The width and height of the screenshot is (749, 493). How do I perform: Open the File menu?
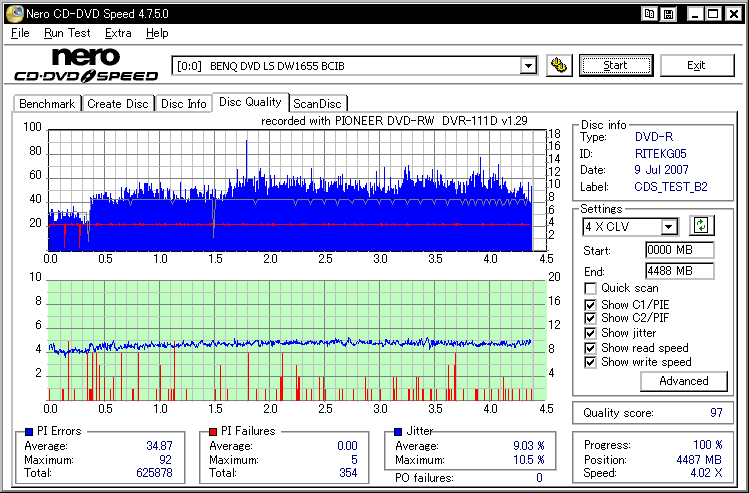coord(20,33)
